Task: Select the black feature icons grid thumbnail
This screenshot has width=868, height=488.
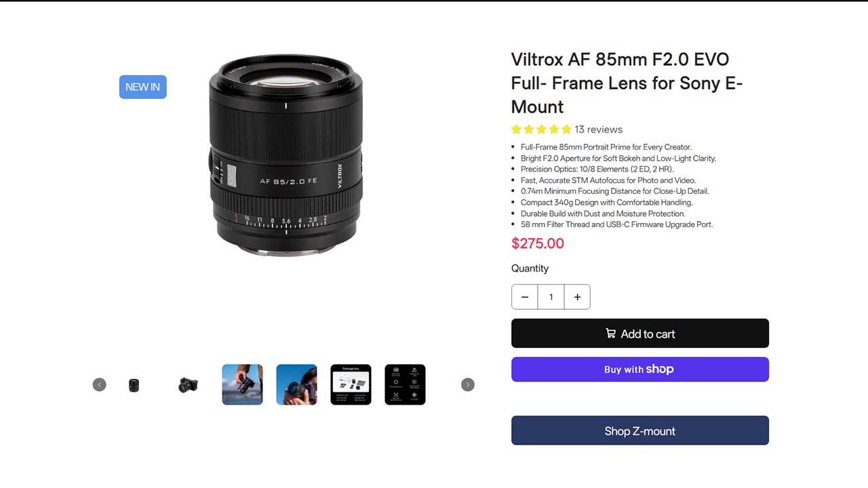Action: coord(405,385)
